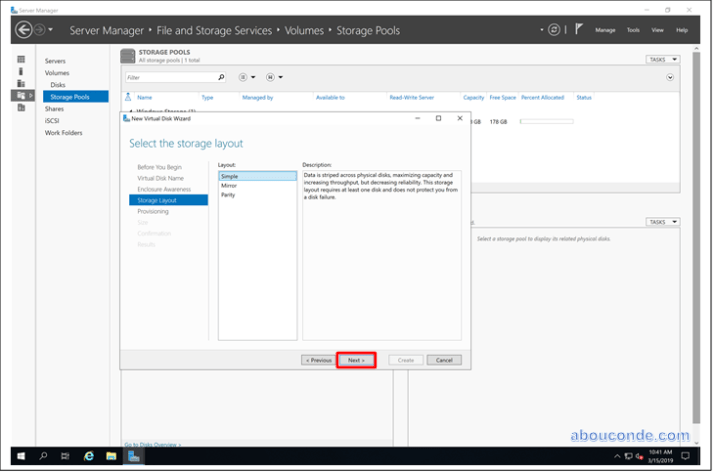Viewport: 714px width, 472px height.
Task: Select the Mirror storage layout
Action: (229, 185)
